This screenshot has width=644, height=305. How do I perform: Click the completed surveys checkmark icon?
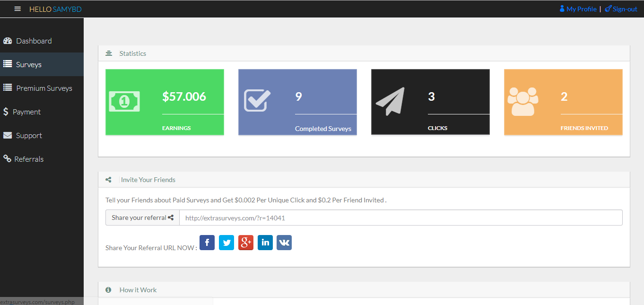click(257, 101)
